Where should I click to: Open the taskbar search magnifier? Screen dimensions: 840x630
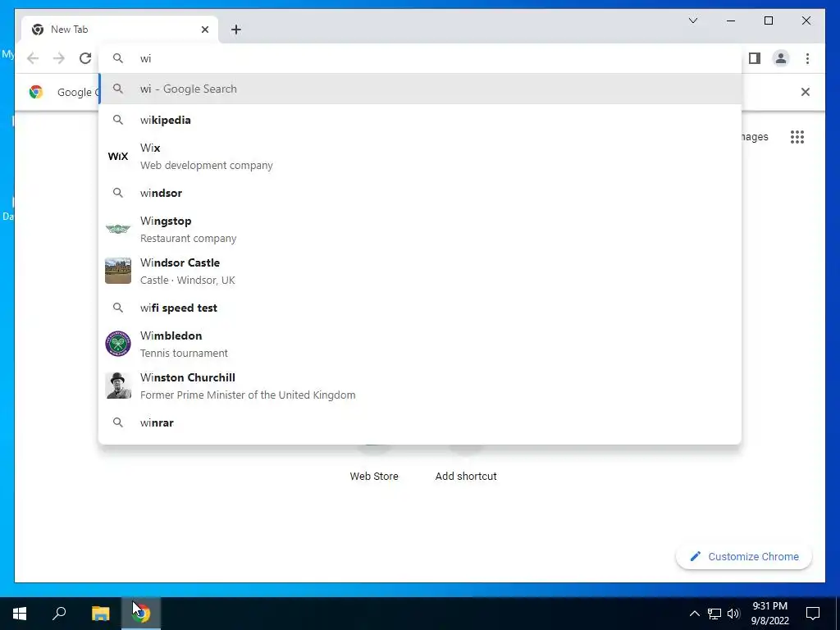coord(59,614)
